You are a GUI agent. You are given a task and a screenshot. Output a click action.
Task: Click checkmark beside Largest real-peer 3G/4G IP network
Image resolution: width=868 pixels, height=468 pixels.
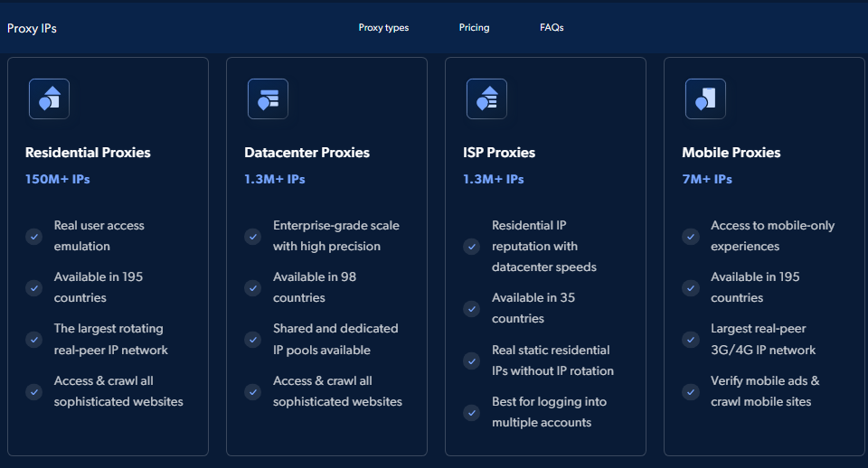(691, 340)
